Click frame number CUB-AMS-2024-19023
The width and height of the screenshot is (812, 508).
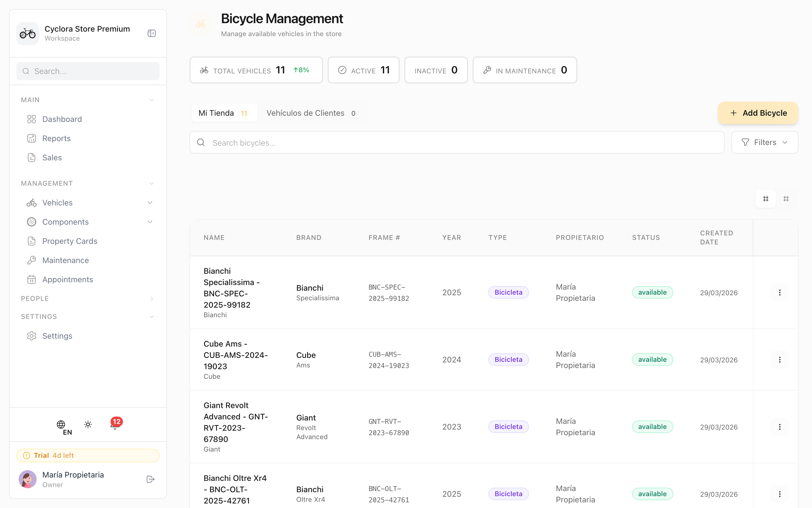pos(389,360)
